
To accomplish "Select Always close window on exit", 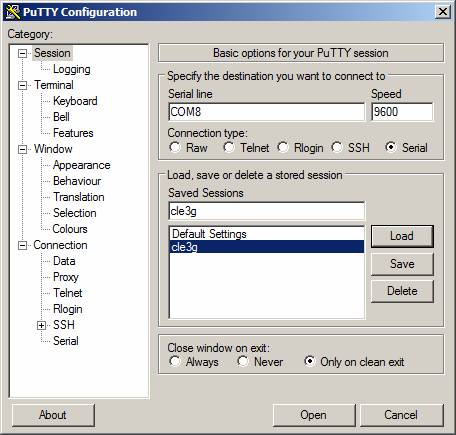I will (175, 361).
